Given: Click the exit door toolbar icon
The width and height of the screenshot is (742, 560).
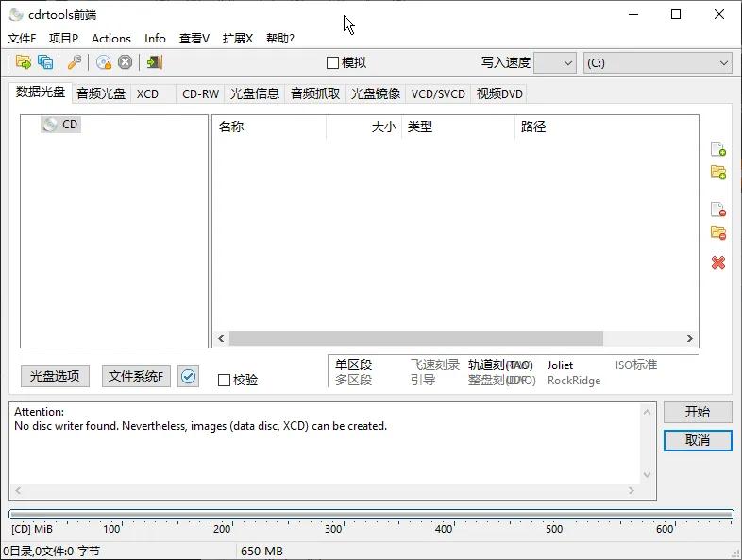Looking at the screenshot, I should point(154,62).
